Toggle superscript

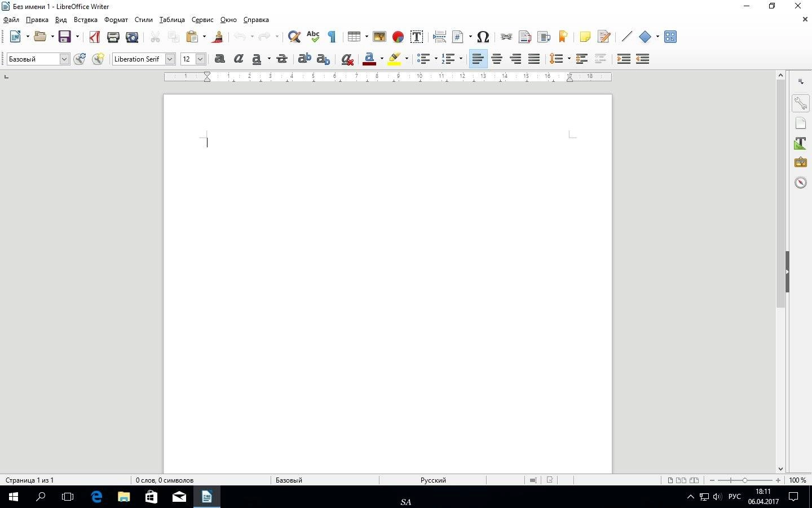304,59
